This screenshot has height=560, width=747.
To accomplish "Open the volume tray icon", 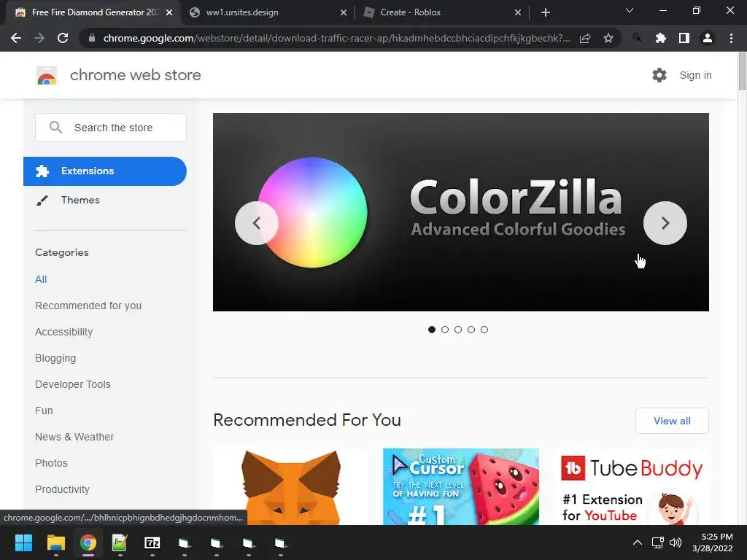I will tap(676, 542).
